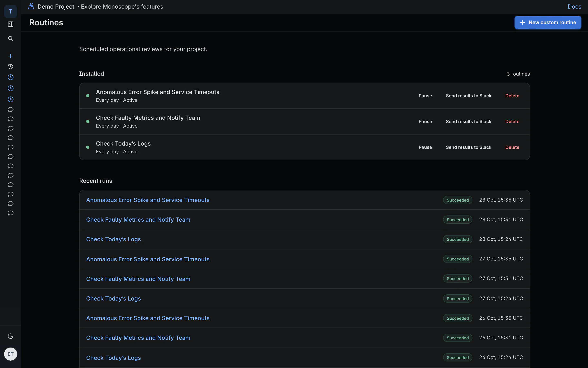Open the 26 Oct 15:24 Check Today's Logs run
This screenshot has height=368, width=588.
114,358
